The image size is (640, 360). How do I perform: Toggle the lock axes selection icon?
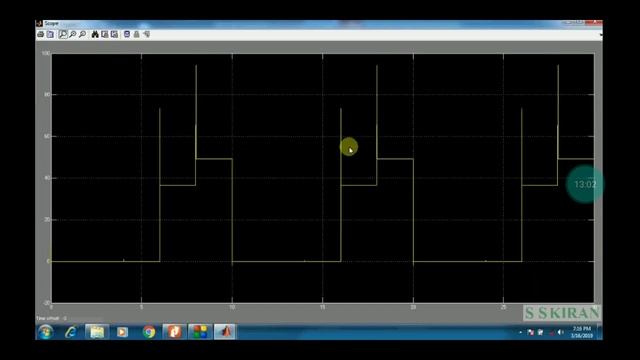click(137, 34)
